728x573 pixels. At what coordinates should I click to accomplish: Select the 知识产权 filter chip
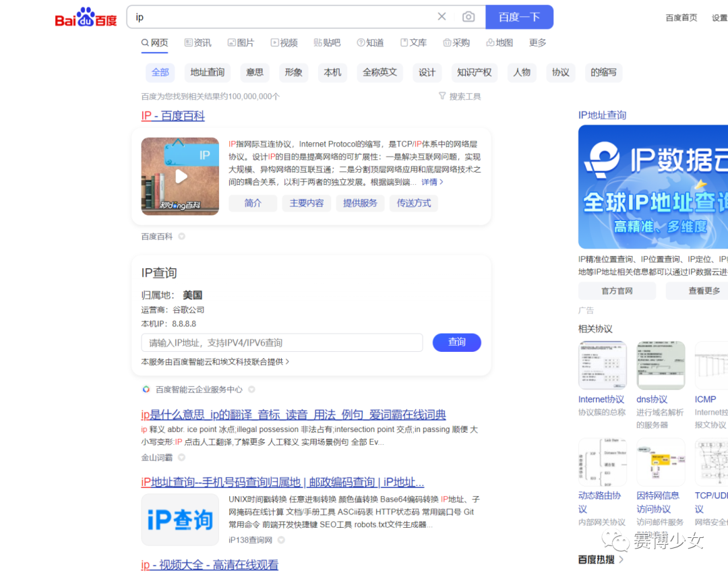(475, 72)
